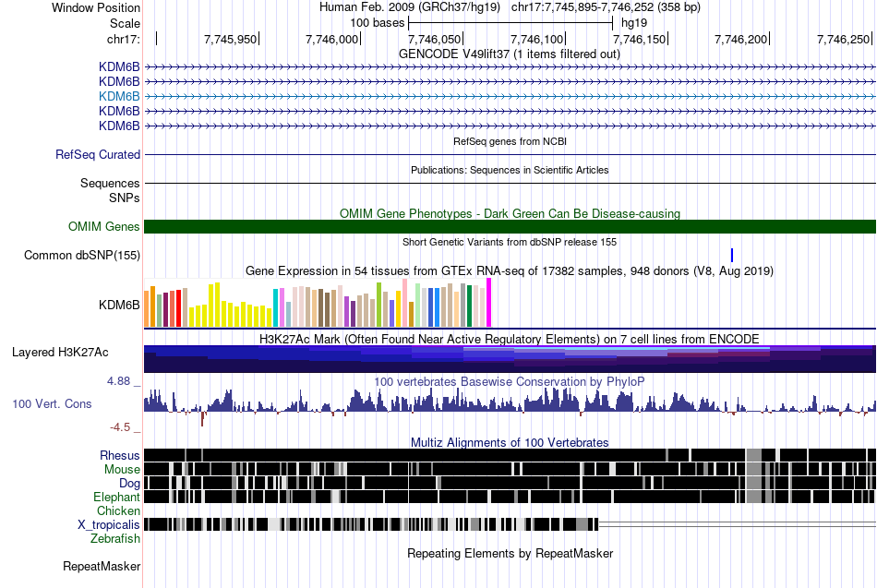Viewport: 877px width, 588px height.
Task: Select the chr17: ruler label
Action: pyautogui.click(x=123, y=39)
